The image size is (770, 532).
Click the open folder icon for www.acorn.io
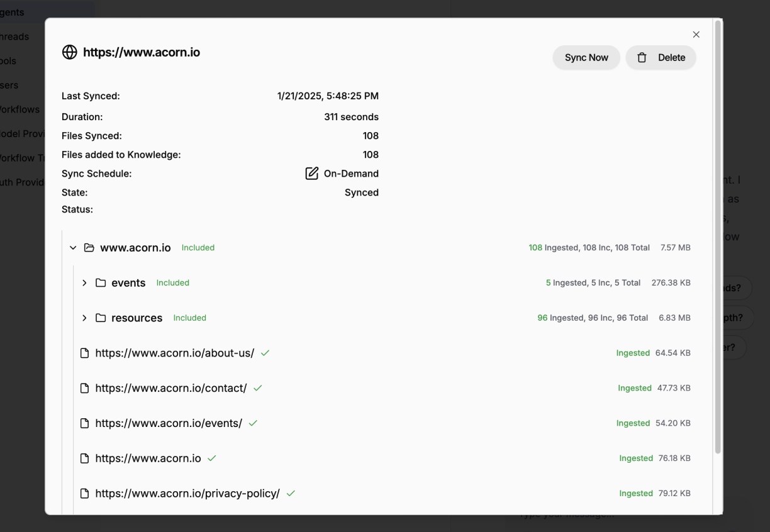(89, 248)
